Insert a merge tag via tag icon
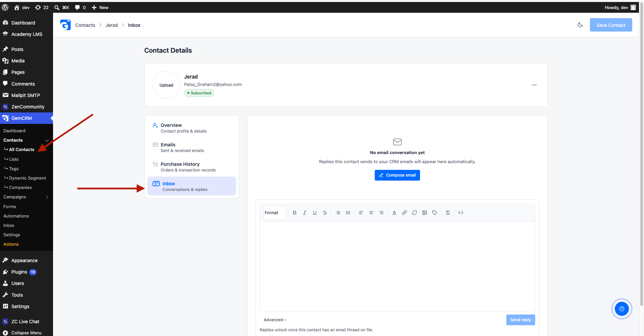Image resolution: width=644 pixels, height=336 pixels. (x=434, y=213)
